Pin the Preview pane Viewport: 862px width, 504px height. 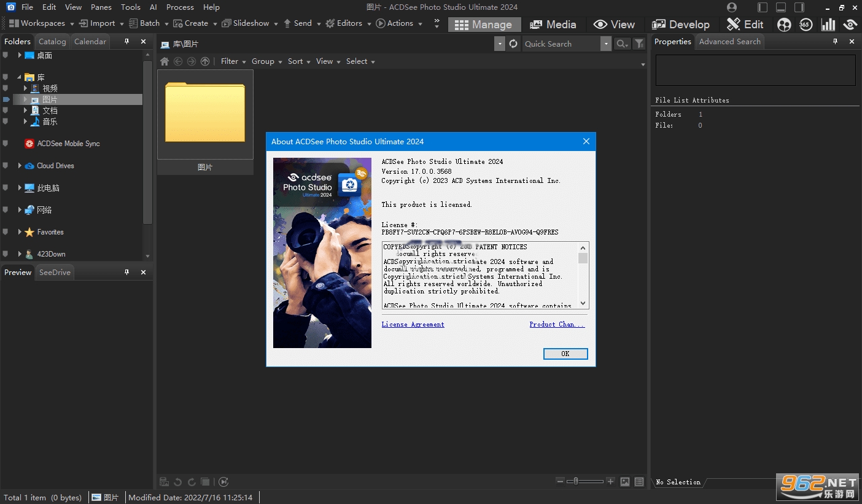click(127, 272)
